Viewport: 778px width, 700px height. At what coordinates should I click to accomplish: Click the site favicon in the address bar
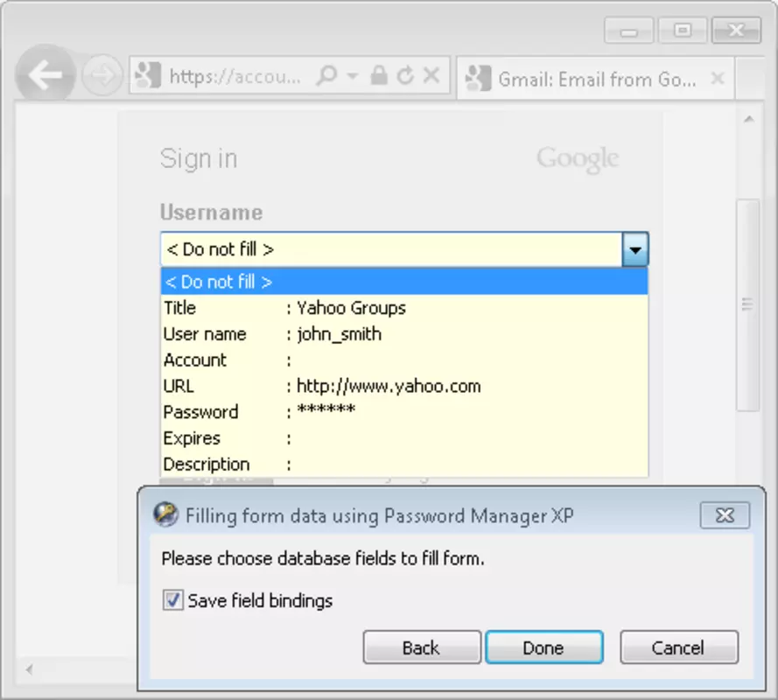click(148, 75)
